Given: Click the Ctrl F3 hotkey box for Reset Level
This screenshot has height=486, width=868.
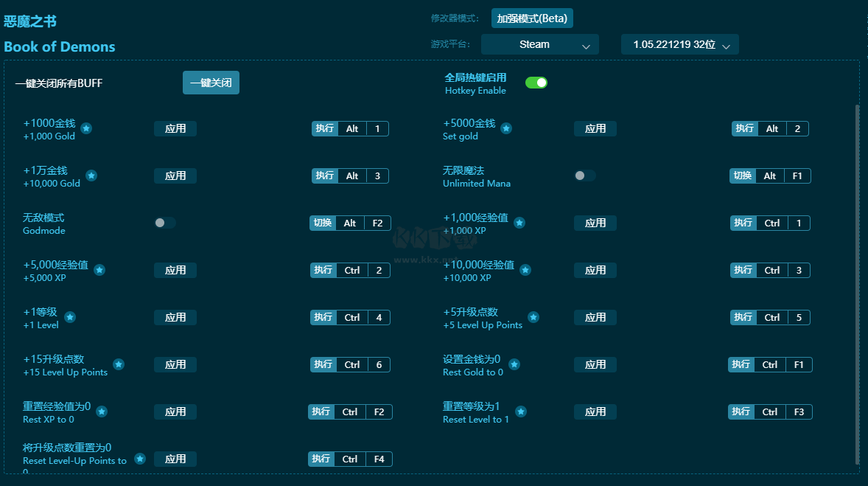Looking at the screenshot, I should tap(770, 412).
